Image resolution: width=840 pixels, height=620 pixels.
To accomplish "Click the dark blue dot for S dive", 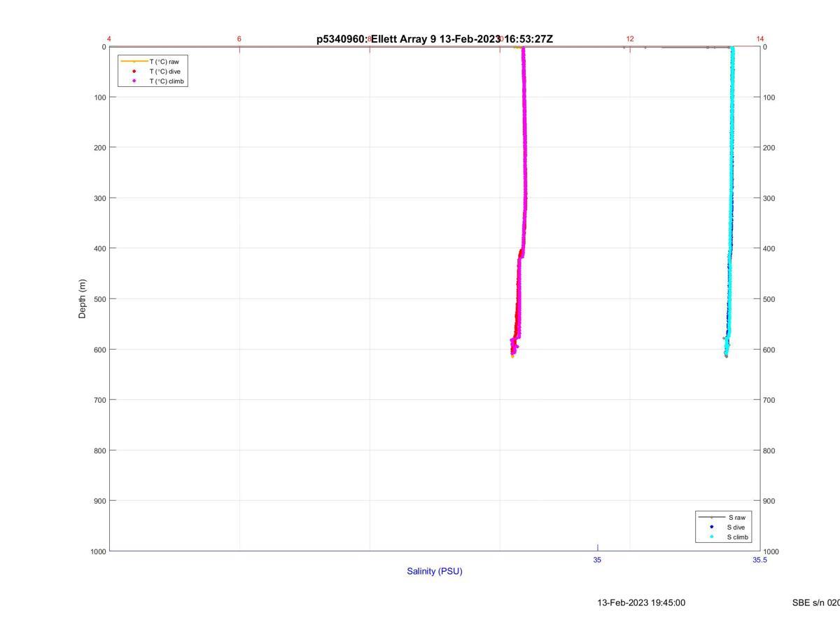I will (712, 527).
